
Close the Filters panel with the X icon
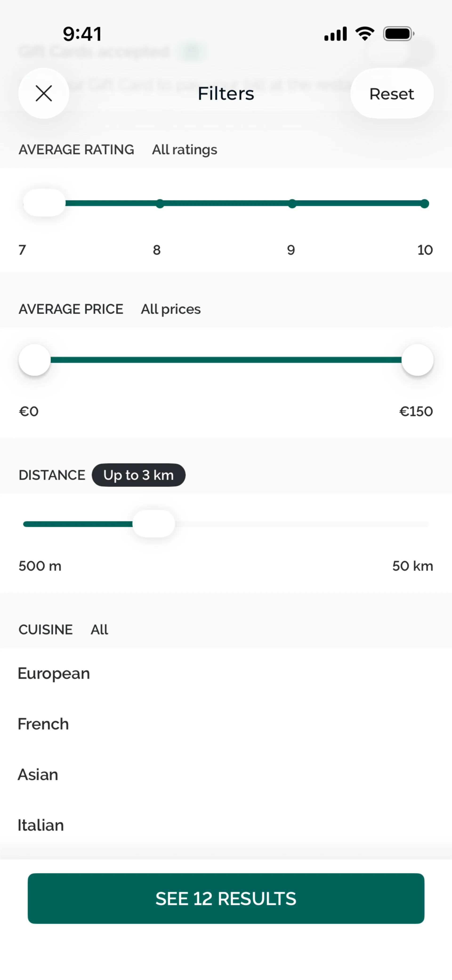[x=44, y=93]
